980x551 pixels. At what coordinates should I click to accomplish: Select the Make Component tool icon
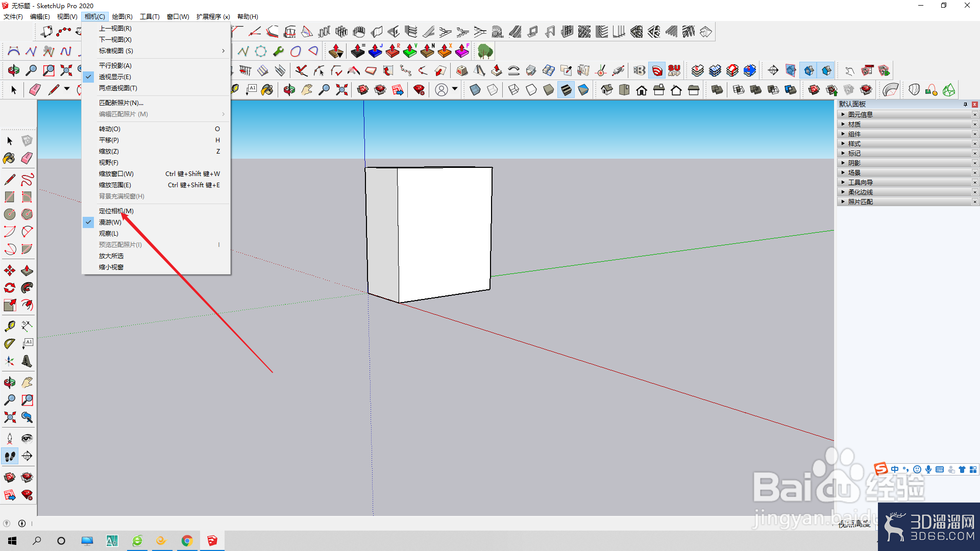27,141
